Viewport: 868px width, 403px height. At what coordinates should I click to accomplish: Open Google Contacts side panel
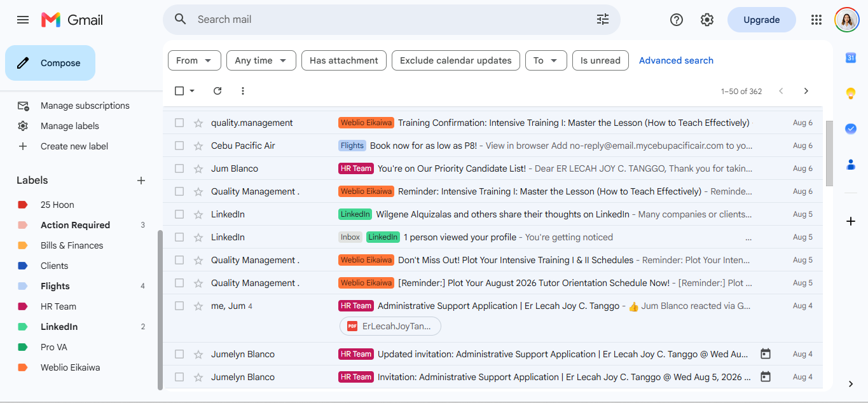(851, 164)
